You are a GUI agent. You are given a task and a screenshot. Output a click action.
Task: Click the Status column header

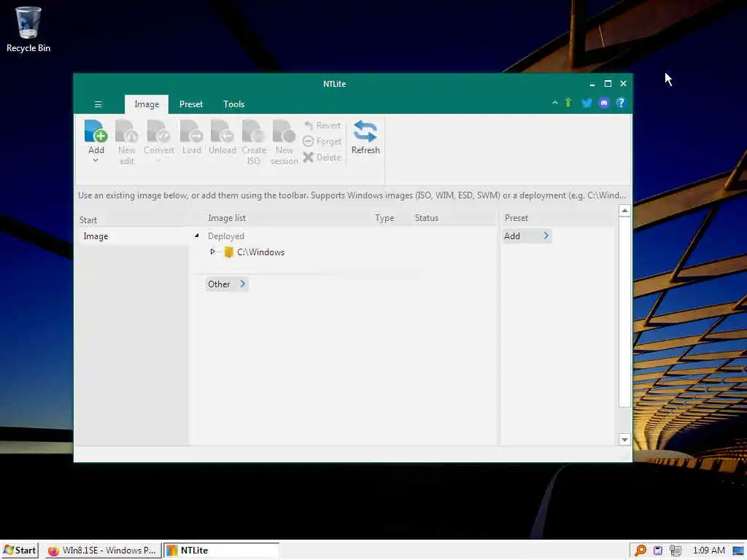(426, 218)
